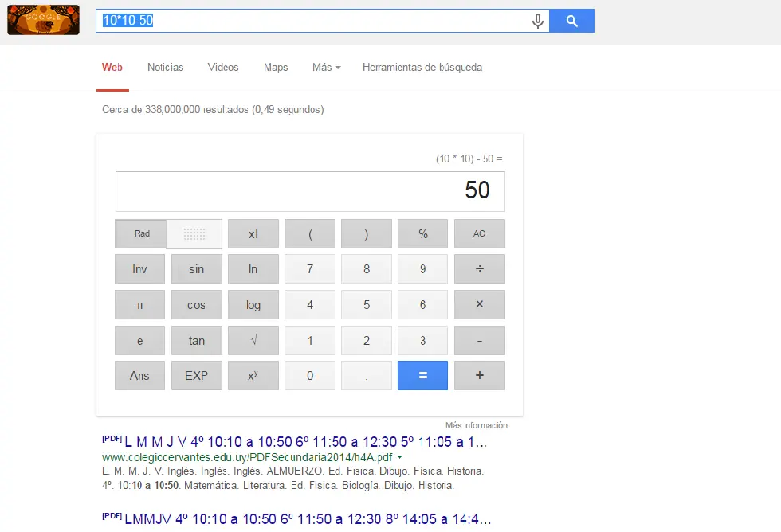Image resolution: width=781 pixels, height=532 pixels.
Task: Click the sin function key
Action: click(x=197, y=268)
